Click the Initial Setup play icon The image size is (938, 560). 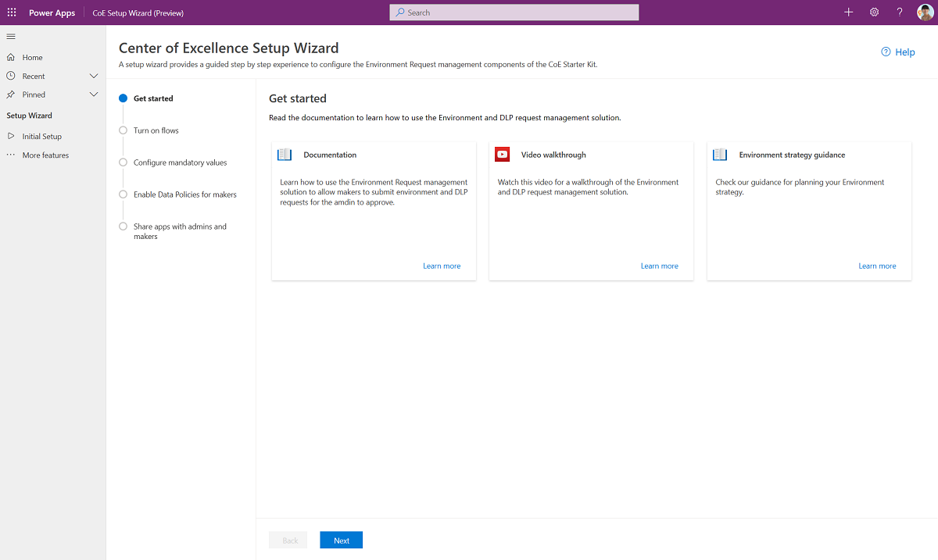click(x=11, y=136)
